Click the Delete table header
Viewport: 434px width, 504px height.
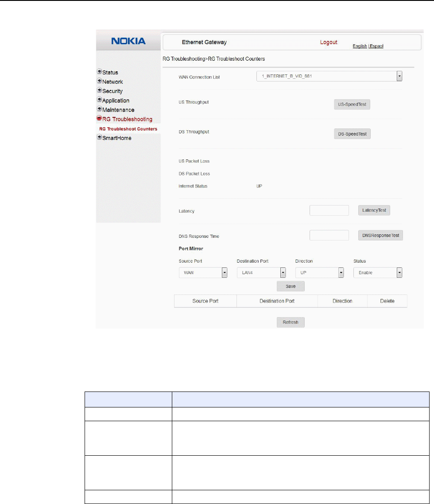click(387, 301)
